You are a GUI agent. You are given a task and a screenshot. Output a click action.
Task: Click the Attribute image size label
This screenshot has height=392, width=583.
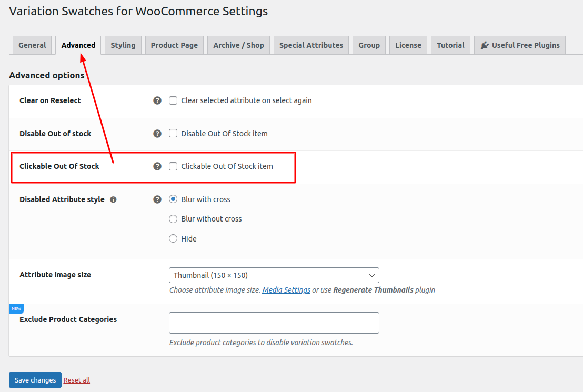coord(55,275)
